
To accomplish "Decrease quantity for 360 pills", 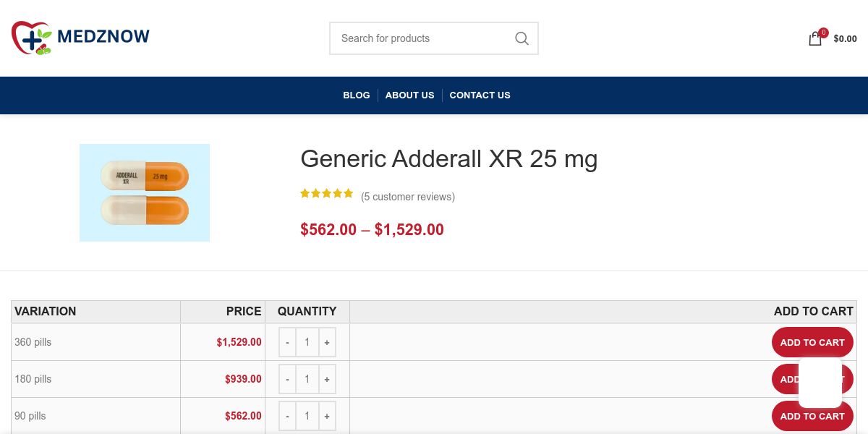I will point(287,342).
